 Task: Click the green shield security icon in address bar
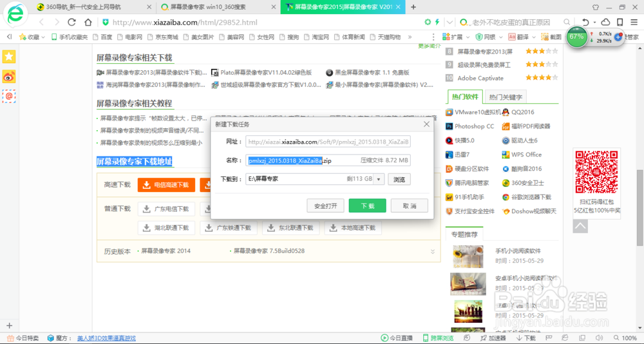(106, 22)
